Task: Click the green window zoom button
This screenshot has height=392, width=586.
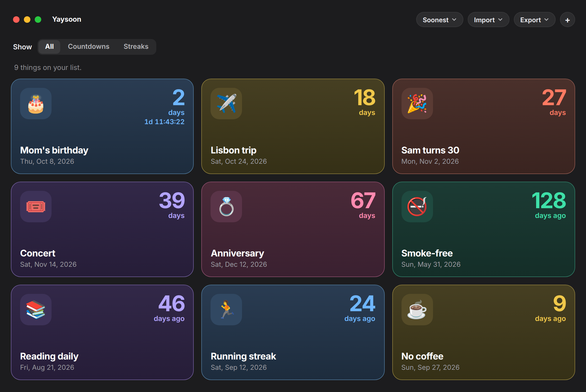Action: (38, 20)
